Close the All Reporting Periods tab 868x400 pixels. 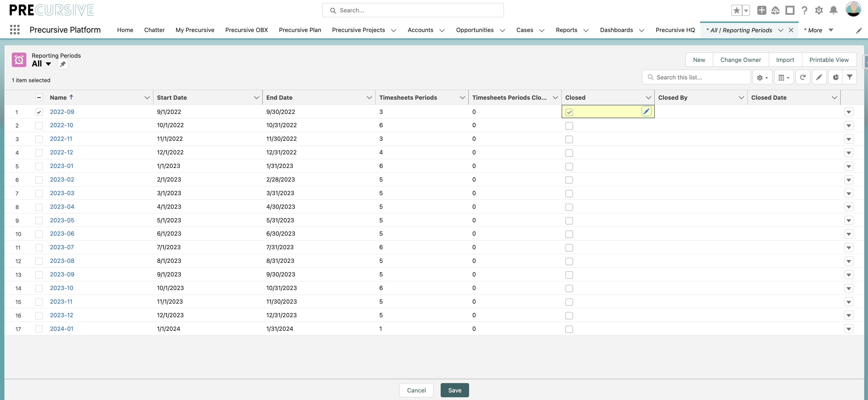pyautogui.click(x=791, y=30)
